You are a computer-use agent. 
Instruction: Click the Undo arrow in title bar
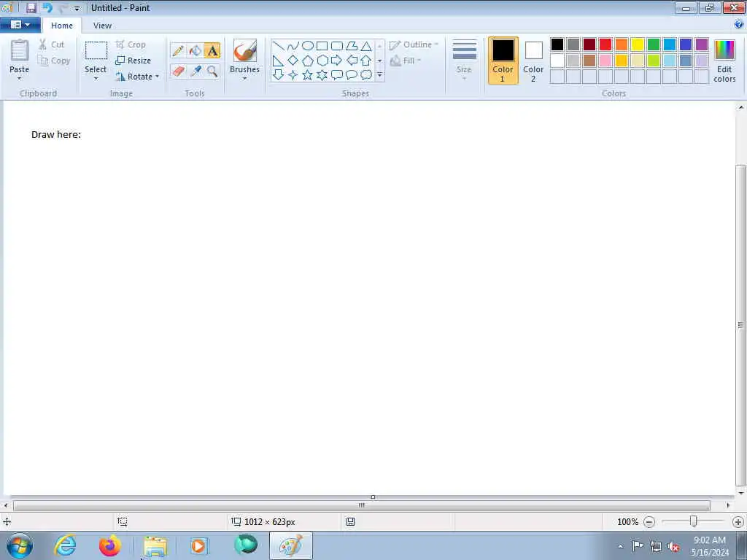pos(47,7)
